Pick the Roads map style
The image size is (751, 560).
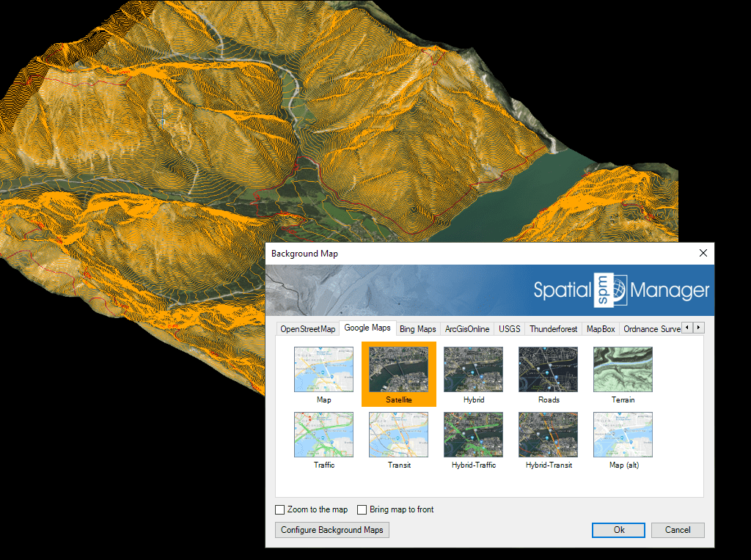(x=548, y=369)
